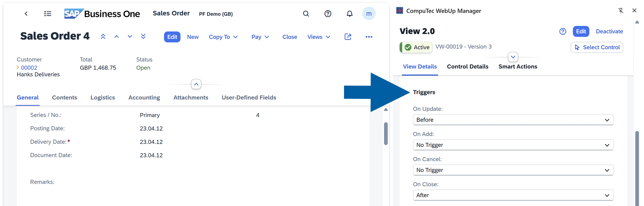Click Edit in the View 2.0 panel
Image resolution: width=644 pixels, height=206 pixels.
click(581, 31)
